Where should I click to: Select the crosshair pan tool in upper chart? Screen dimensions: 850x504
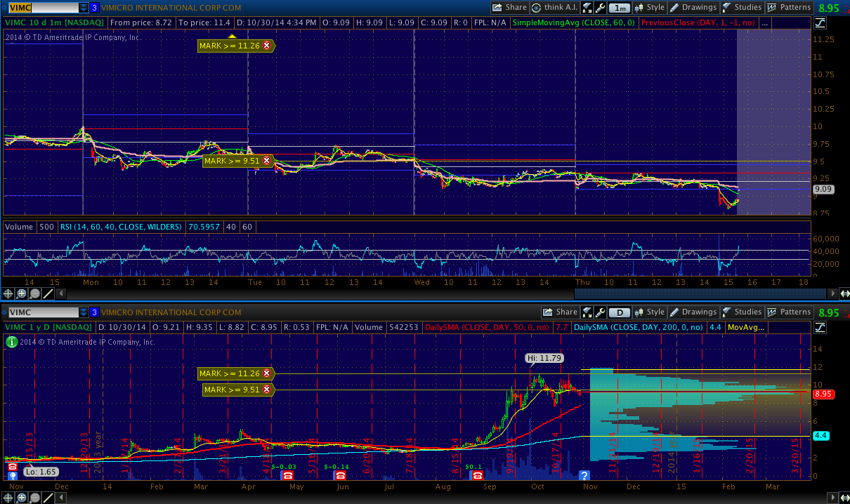(x=8, y=293)
